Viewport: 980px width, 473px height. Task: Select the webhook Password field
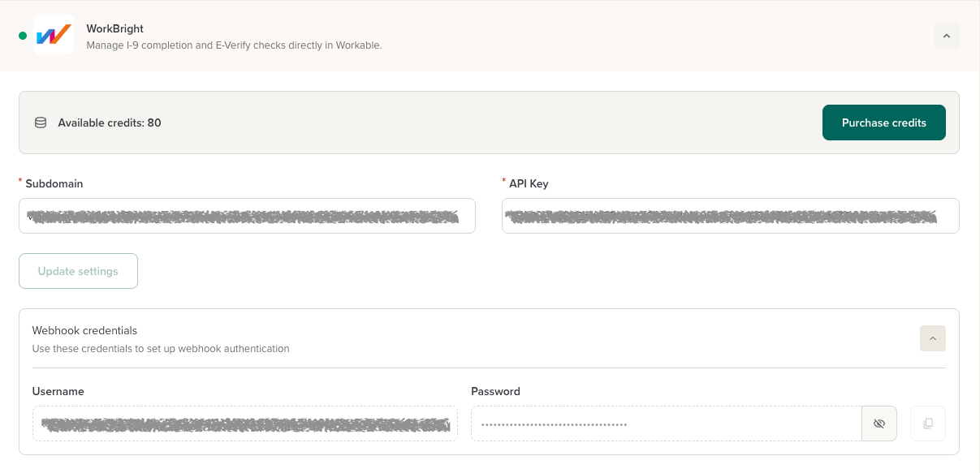point(666,424)
